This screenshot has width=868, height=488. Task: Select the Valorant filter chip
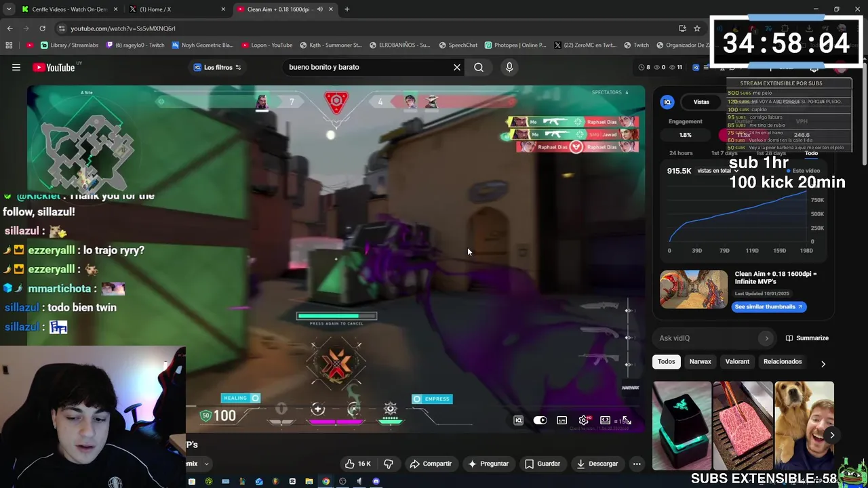click(x=737, y=362)
